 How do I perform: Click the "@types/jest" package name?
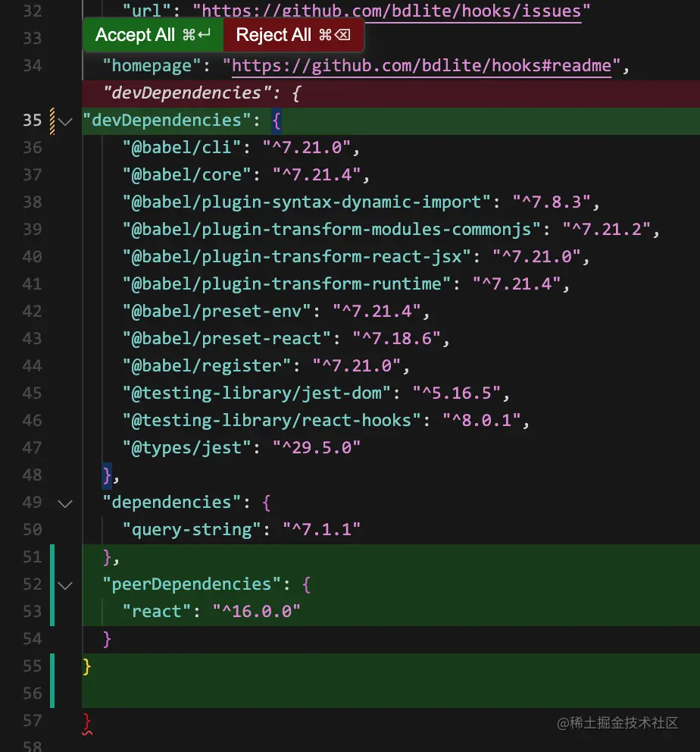click(187, 448)
